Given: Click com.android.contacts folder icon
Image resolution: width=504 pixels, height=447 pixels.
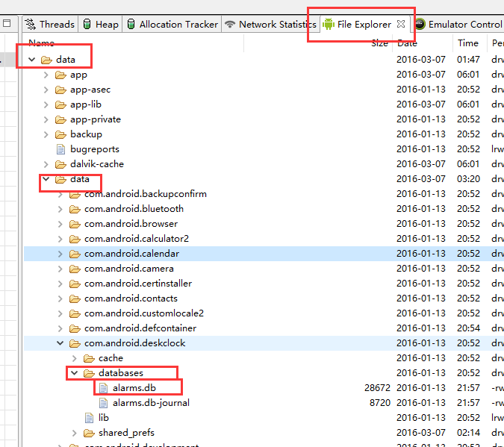Looking at the screenshot, I should pos(75,298).
